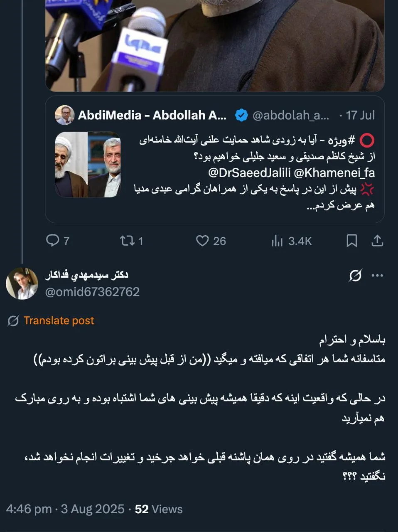Toggle the bookmark state of the post
The width and height of the screenshot is (398, 532).
click(x=351, y=241)
